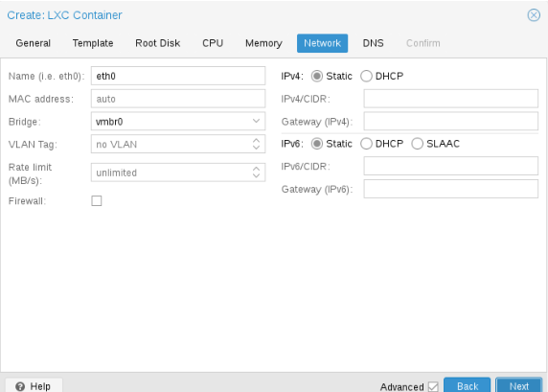Expand the Bridge dropdown arrow
548x392 pixels.
(x=256, y=122)
